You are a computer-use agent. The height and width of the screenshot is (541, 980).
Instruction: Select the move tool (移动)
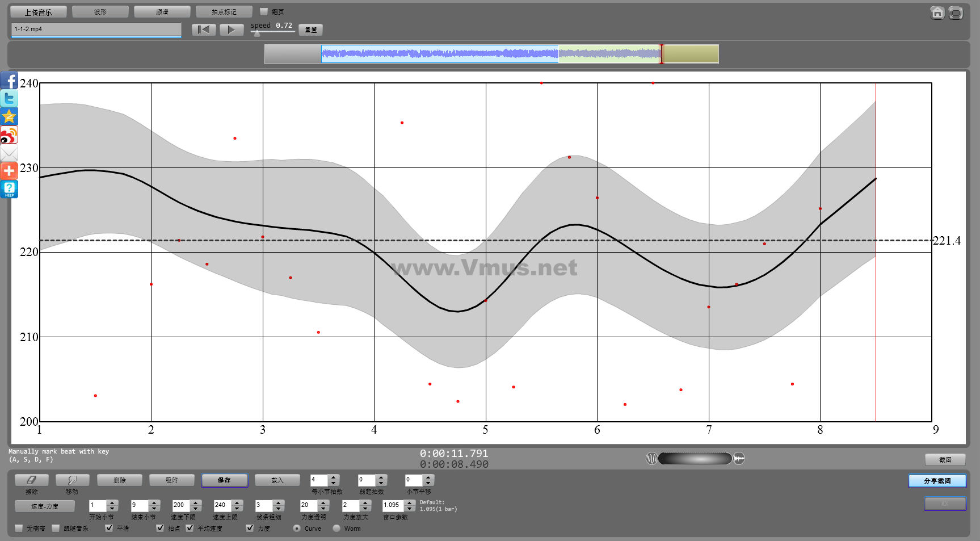click(72, 480)
